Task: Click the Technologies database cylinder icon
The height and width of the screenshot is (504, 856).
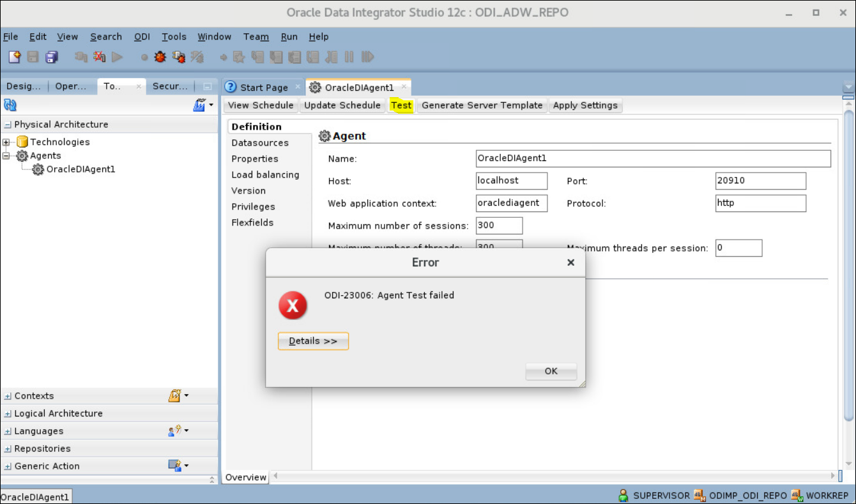Action: (x=22, y=142)
